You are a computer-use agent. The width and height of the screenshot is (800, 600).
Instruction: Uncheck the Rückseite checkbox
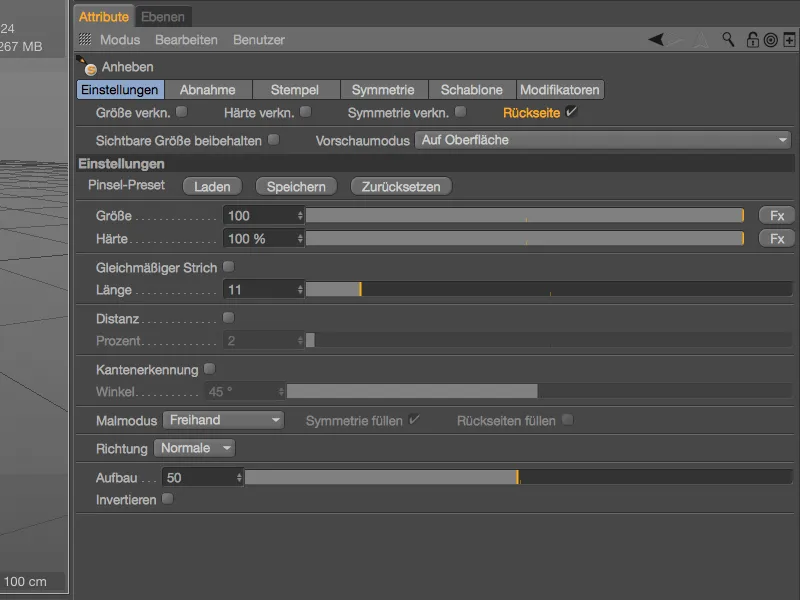(571, 112)
